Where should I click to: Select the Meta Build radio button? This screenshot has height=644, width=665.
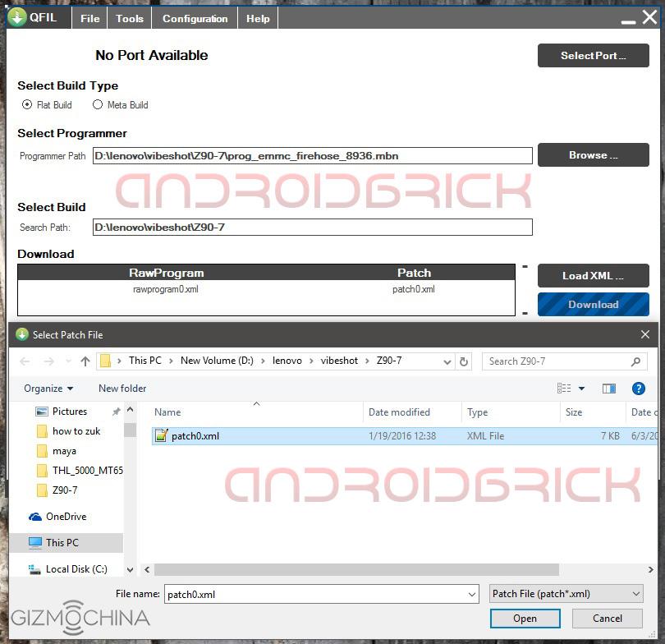98,105
